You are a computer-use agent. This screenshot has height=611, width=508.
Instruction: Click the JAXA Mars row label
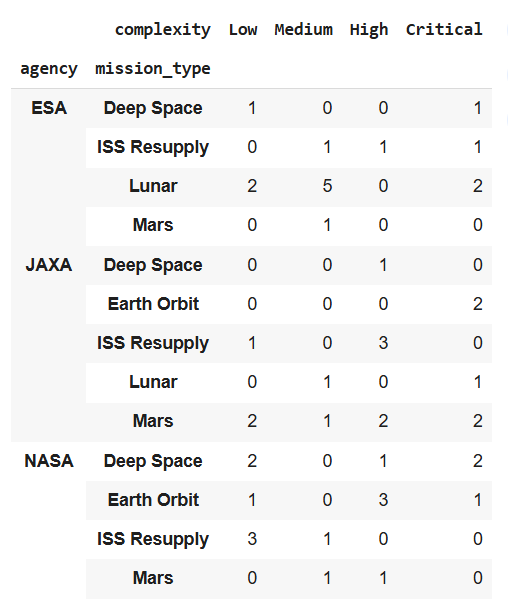[153, 421]
